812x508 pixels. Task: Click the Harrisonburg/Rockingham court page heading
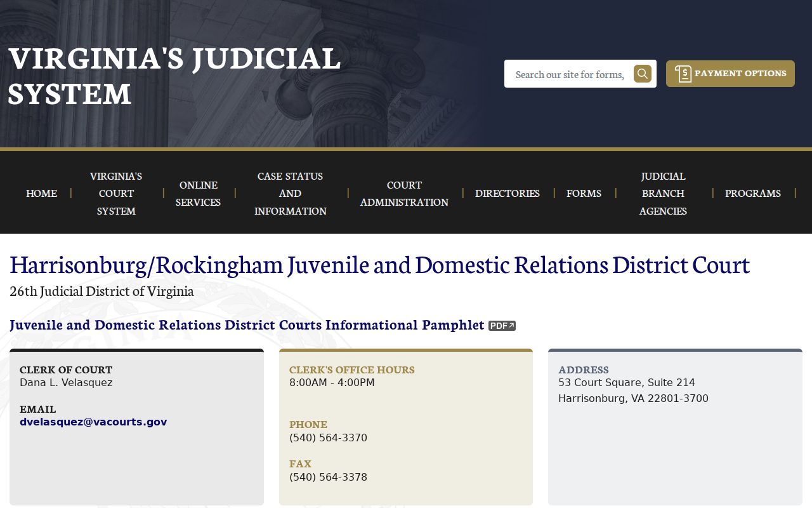click(x=379, y=264)
